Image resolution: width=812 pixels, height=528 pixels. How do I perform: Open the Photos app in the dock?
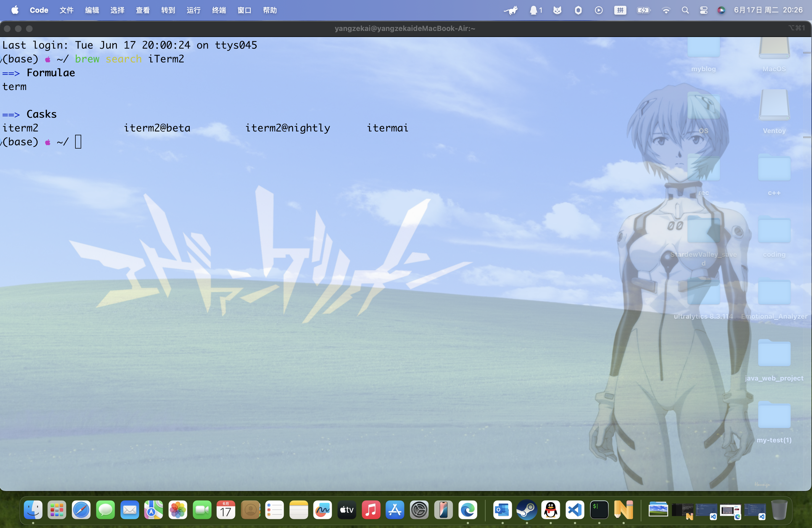(178, 510)
